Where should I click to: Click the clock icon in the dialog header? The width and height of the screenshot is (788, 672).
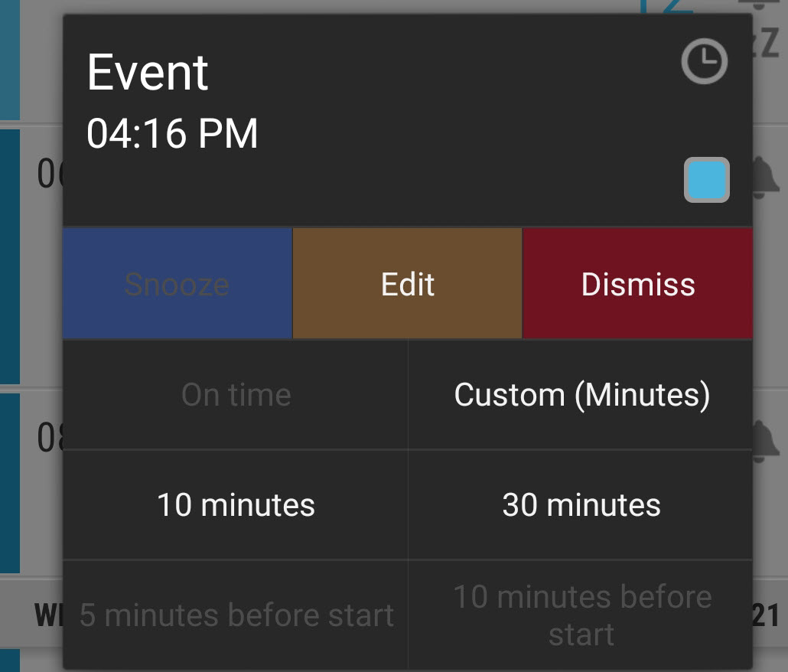[703, 61]
